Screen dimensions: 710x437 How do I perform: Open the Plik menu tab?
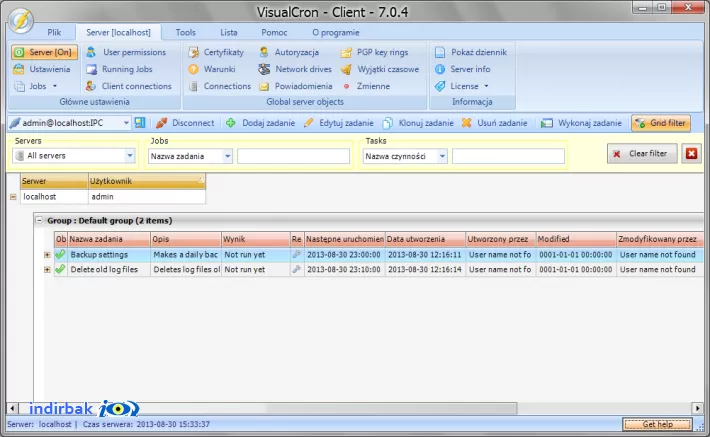click(54, 32)
